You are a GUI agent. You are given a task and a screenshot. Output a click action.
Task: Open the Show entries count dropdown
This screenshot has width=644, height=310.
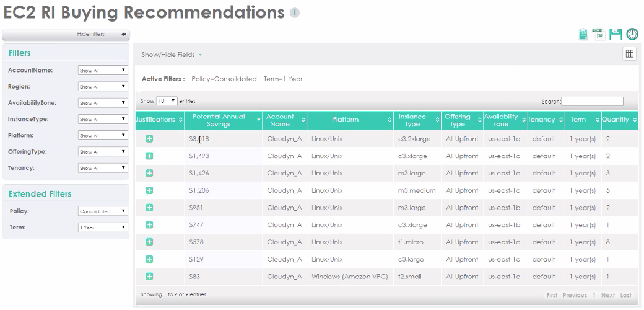(167, 100)
